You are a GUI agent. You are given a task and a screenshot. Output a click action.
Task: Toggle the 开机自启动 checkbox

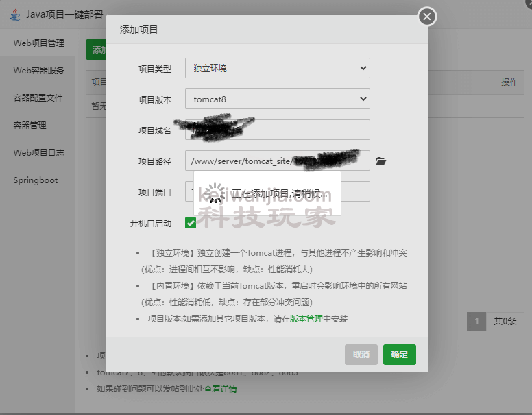191,223
